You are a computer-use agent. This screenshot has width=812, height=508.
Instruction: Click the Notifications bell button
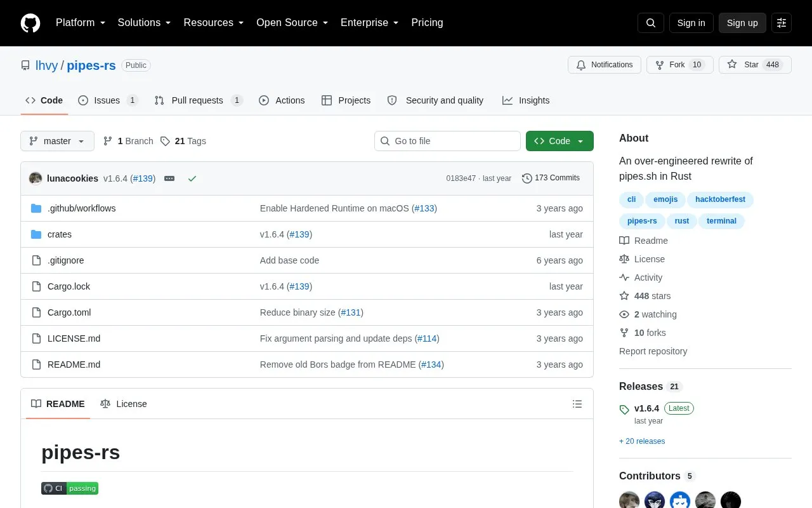[x=605, y=65]
